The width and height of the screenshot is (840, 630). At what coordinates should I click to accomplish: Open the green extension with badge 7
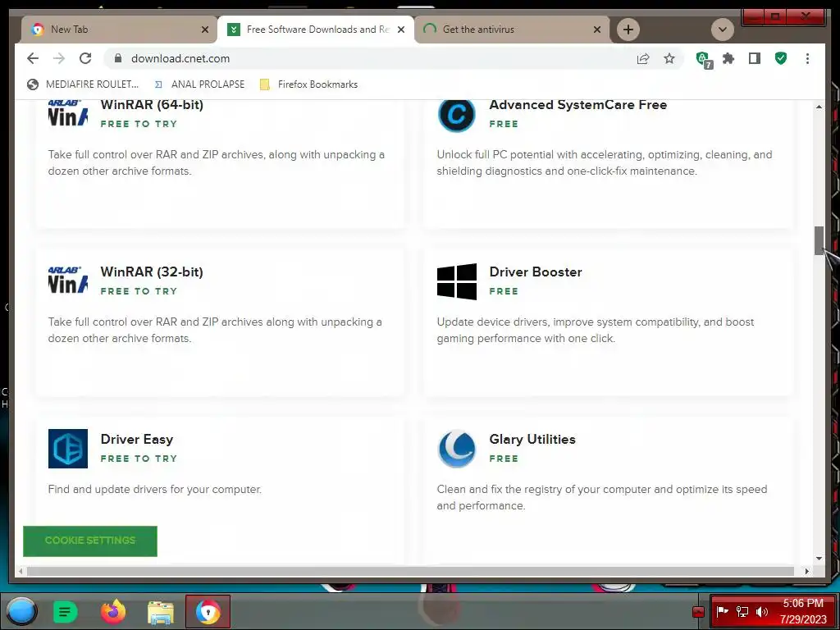point(703,59)
